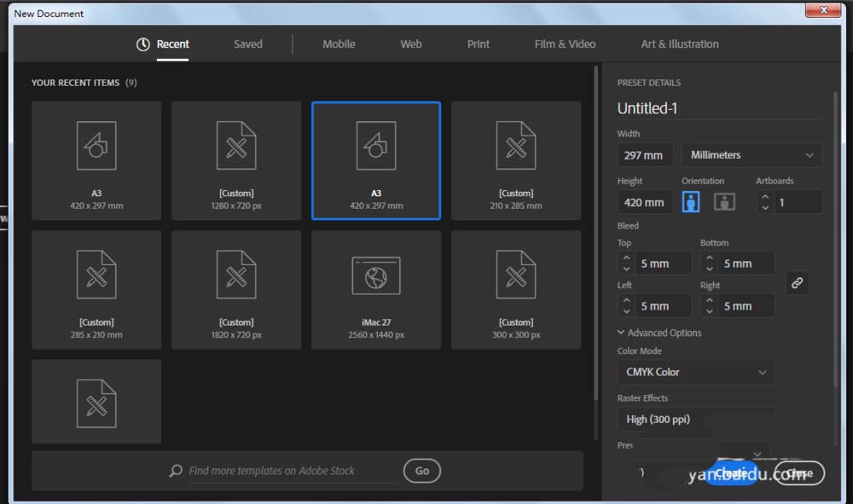The image size is (853, 504).
Task: Open the Mobile presets tab
Action: point(339,44)
